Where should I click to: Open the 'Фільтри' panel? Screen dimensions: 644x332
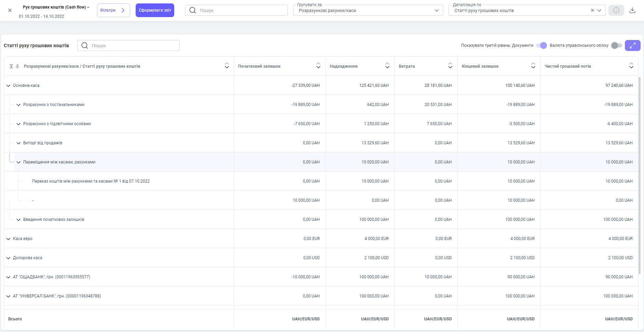pyautogui.click(x=113, y=10)
